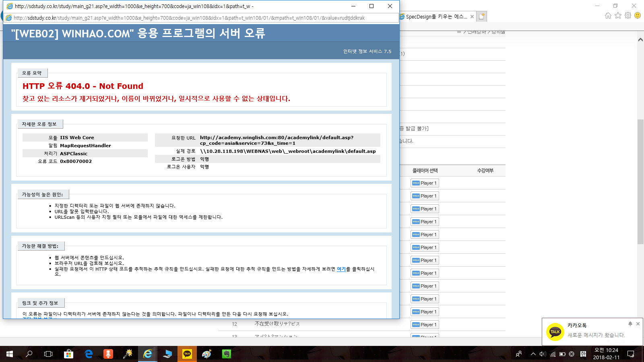Click the '가능한 해결 방법:' section label
This screenshot has width=644, height=362.
pyautogui.click(x=40, y=246)
